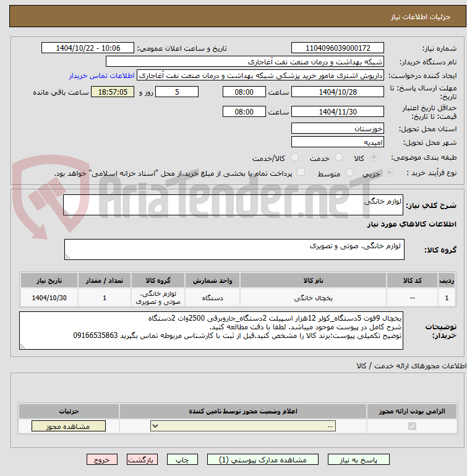
Task: Click the گروه کالا column header
Action: point(158,280)
